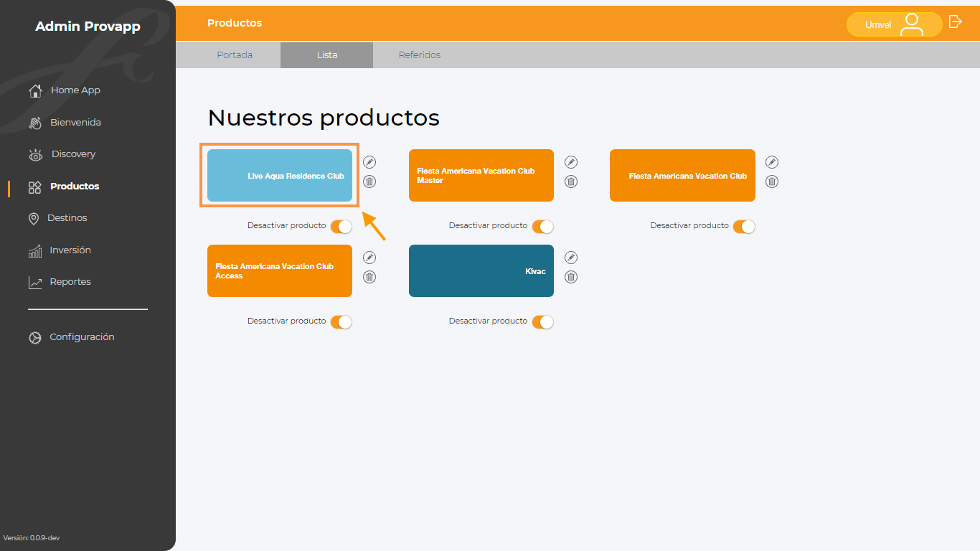
Task: Click the pencil icon for Fiesta Americana Vacation Club Master
Action: coord(571,162)
